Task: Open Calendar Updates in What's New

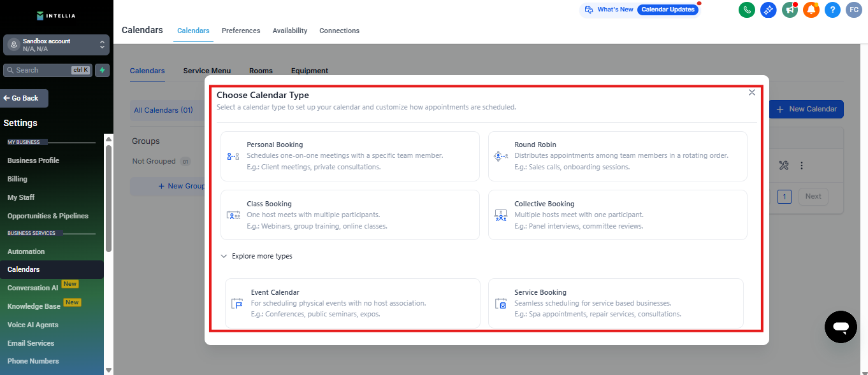Action: pos(667,10)
